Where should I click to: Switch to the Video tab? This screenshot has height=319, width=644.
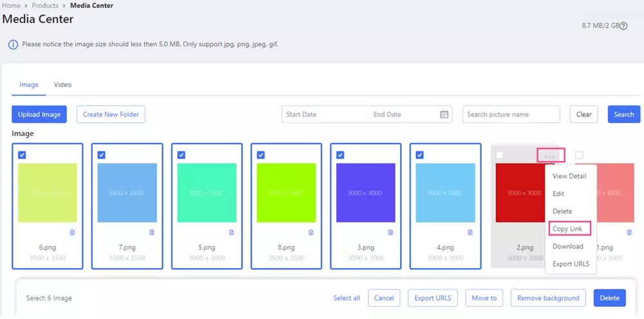[x=62, y=85]
